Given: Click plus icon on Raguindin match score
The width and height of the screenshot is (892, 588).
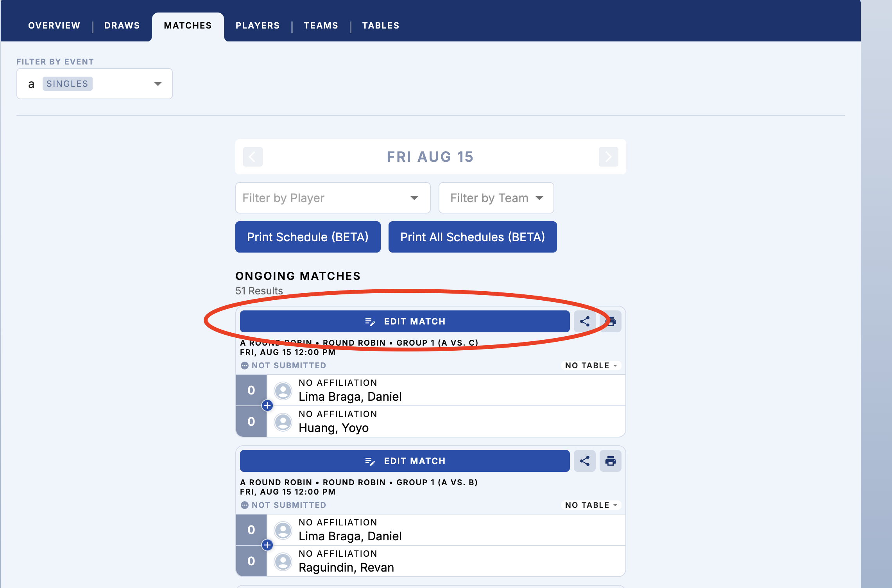Looking at the screenshot, I should (267, 545).
